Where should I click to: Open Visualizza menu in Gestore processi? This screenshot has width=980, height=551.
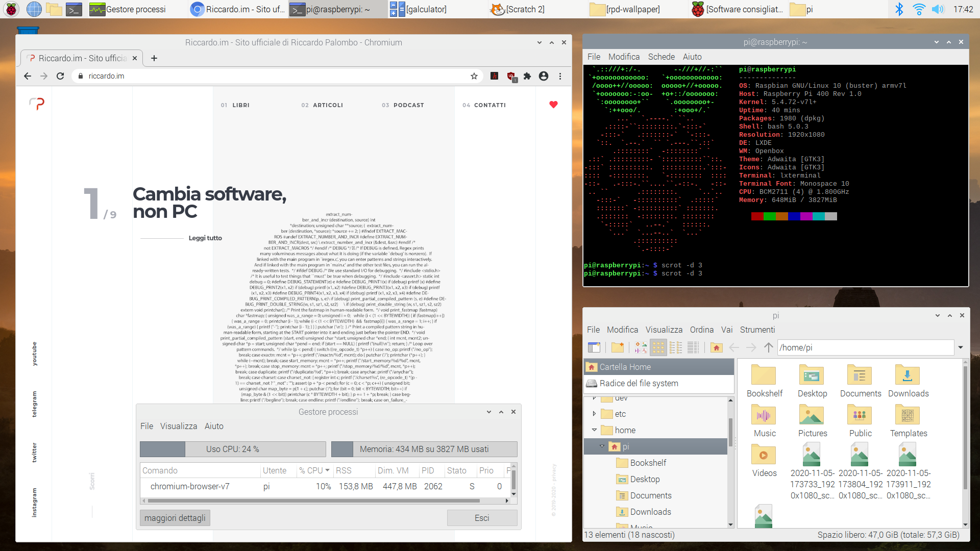(178, 426)
